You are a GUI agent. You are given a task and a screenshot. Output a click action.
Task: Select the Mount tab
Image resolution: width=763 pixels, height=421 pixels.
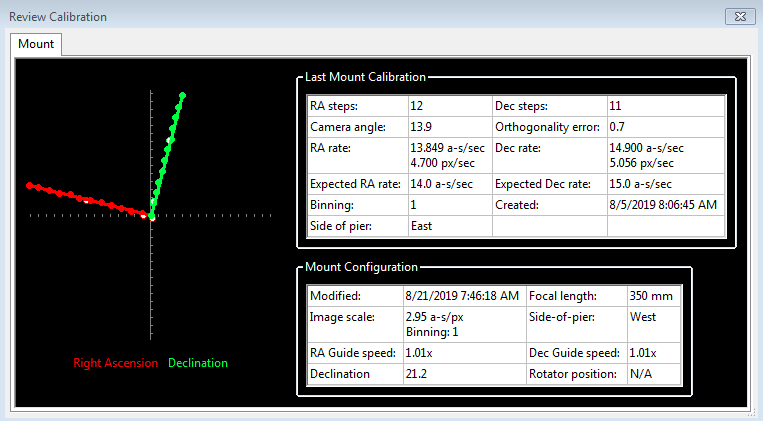[x=36, y=44]
